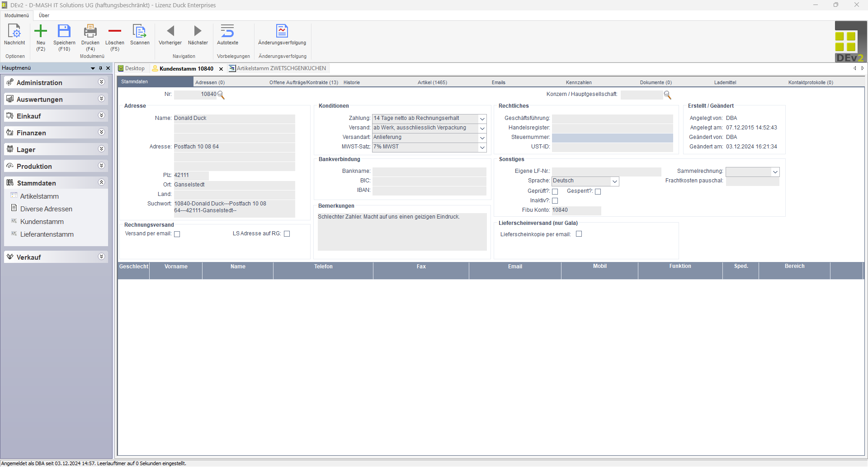The width and height of the screenshot is (868, 467).
Task: Save using the Speichern disk icon
Action: coord(64,32)
